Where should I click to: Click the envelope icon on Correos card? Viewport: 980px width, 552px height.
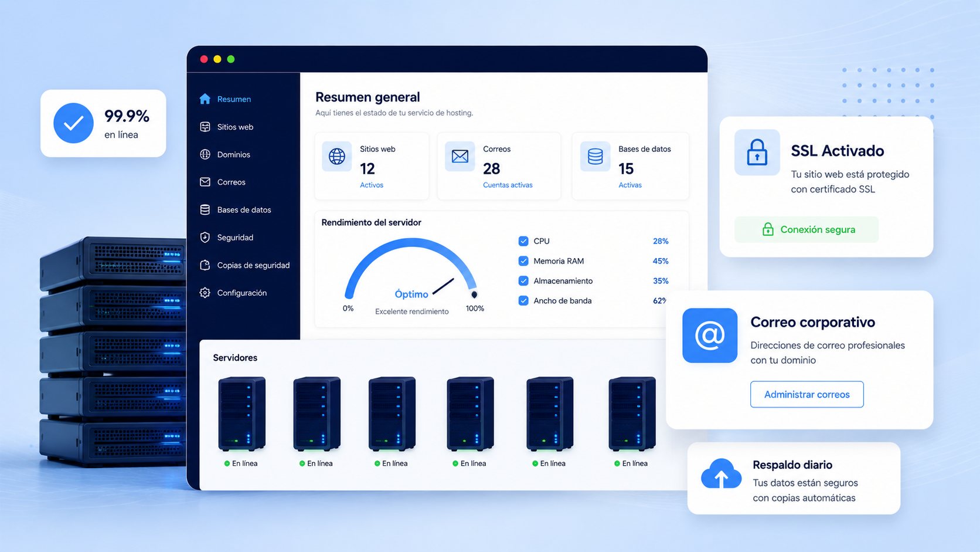[460, 157]
